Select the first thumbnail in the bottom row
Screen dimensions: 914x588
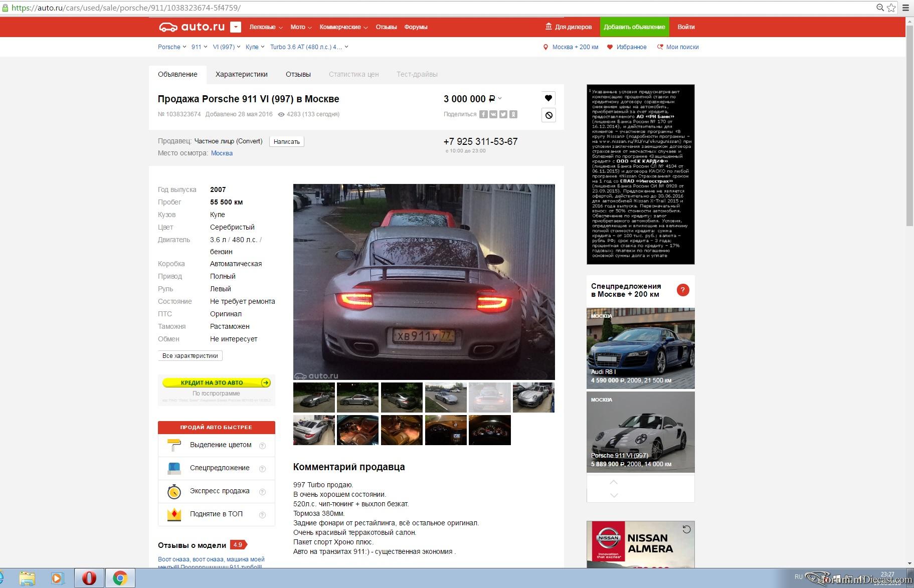click(314, 430)
